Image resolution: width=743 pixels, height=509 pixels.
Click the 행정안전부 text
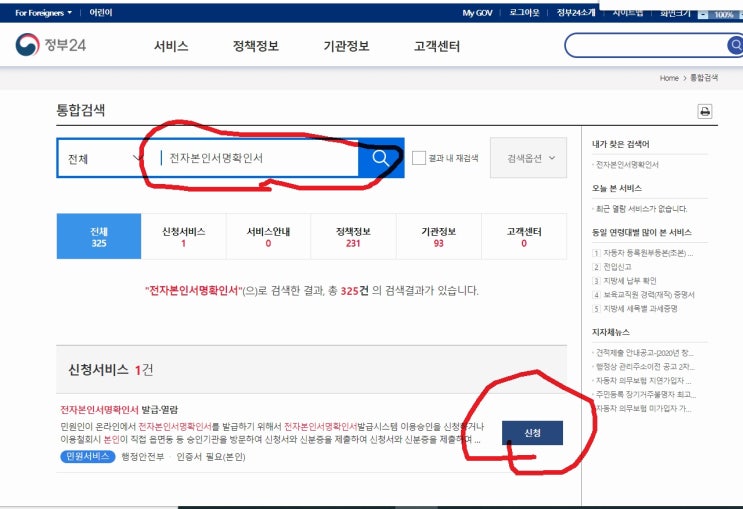pos(143,457)
